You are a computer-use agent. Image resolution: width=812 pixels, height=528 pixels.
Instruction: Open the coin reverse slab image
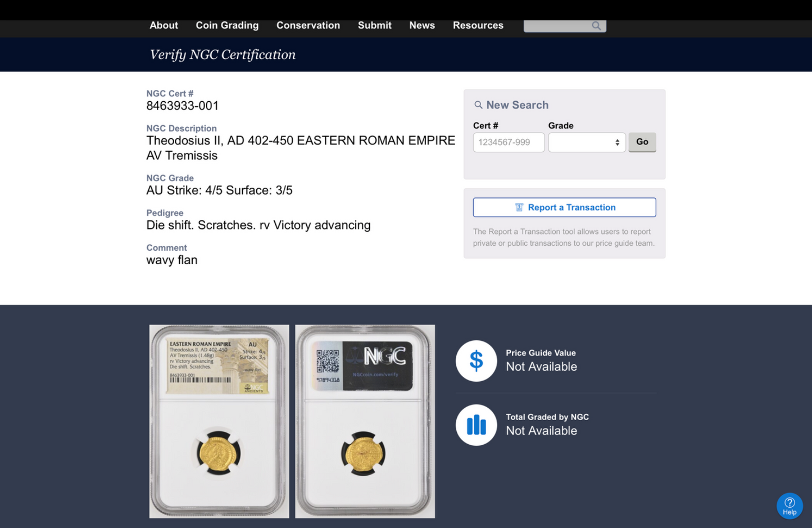[365, 421]
